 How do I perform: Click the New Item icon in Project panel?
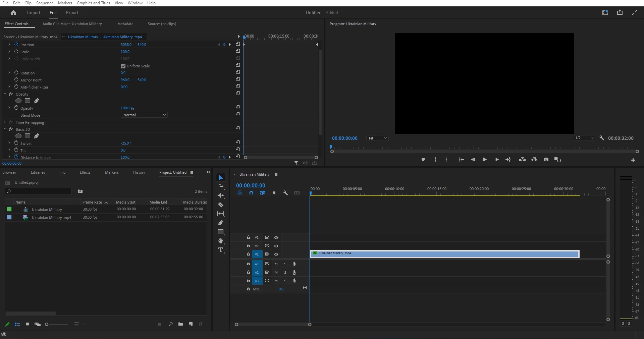(x=191, y=324)
